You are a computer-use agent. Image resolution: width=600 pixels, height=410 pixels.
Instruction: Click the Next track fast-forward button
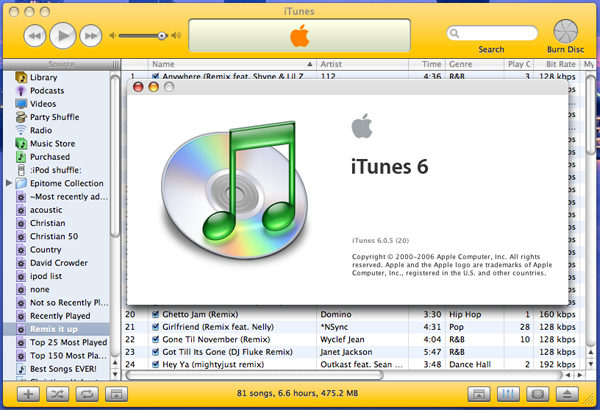click(91, 36)
